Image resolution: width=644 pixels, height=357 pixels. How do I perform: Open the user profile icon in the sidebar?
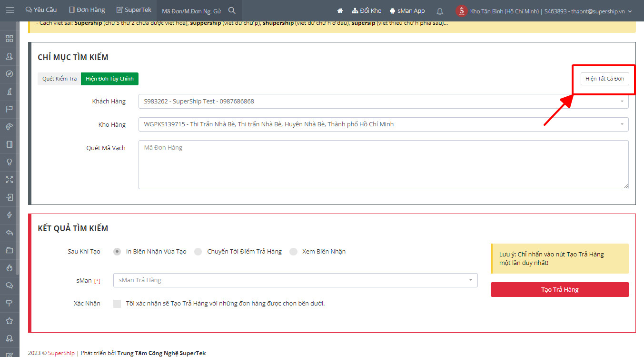point(9,56)
